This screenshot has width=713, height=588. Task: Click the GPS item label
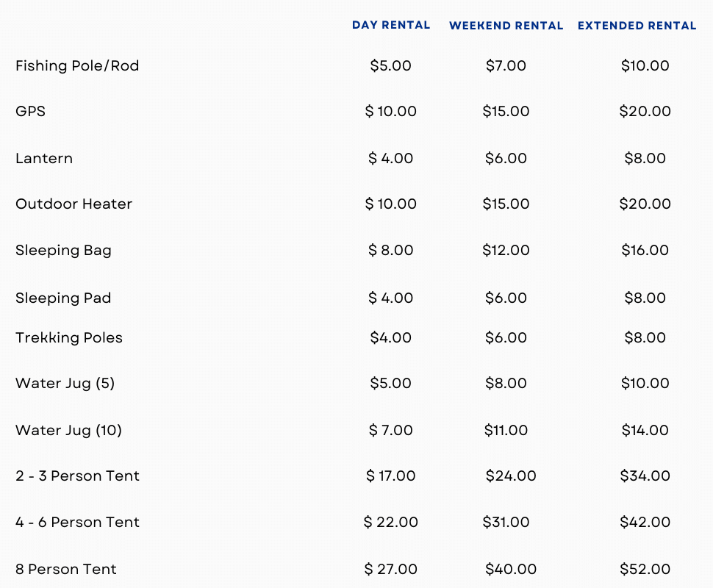[30, 111]
